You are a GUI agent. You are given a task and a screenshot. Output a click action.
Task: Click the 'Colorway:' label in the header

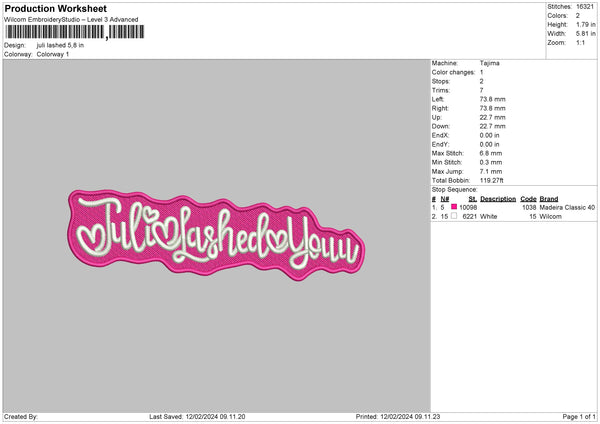[x=18, y=54]
